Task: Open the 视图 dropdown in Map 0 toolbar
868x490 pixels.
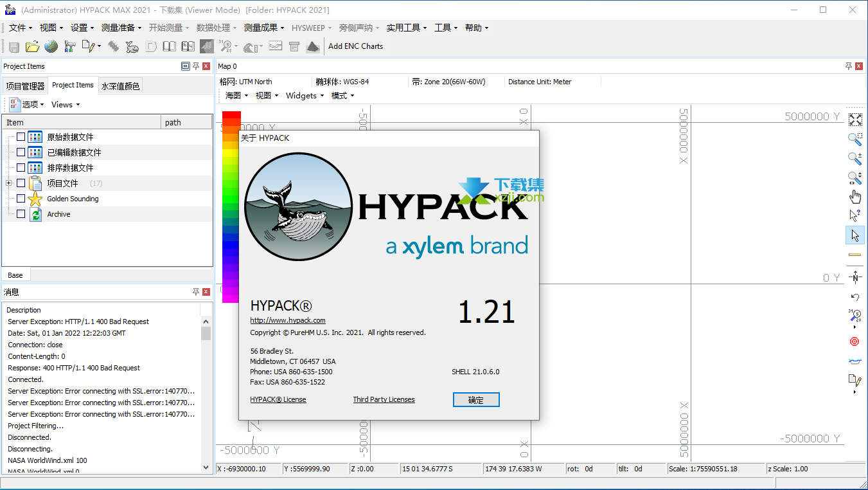Action: pos(267,95)
